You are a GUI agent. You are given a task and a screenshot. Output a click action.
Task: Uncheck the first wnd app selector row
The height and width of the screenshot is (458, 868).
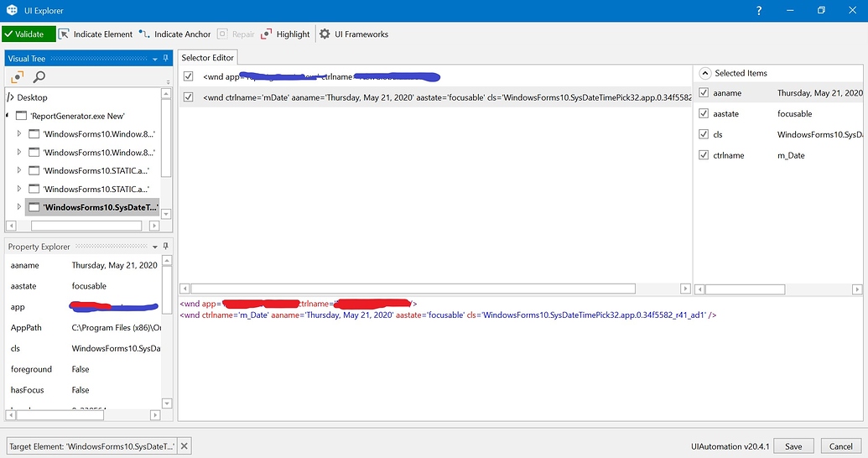coord(188,76)
